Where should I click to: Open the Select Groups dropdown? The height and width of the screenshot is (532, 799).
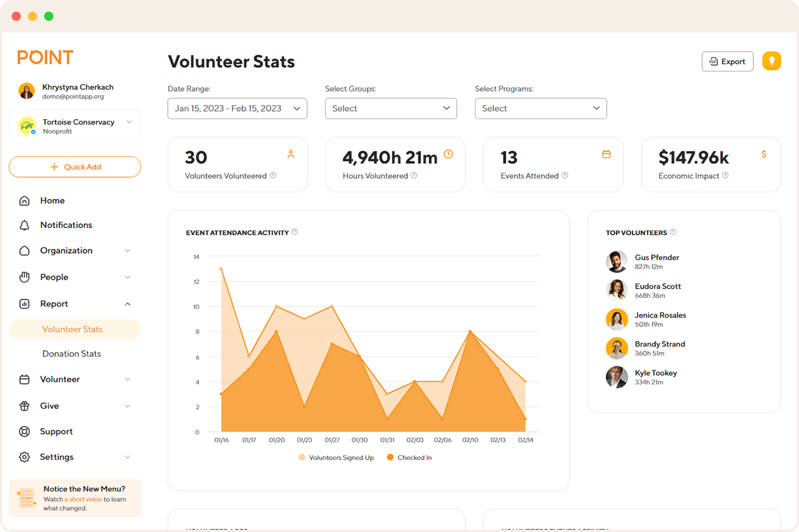click(x=391, y=108)
